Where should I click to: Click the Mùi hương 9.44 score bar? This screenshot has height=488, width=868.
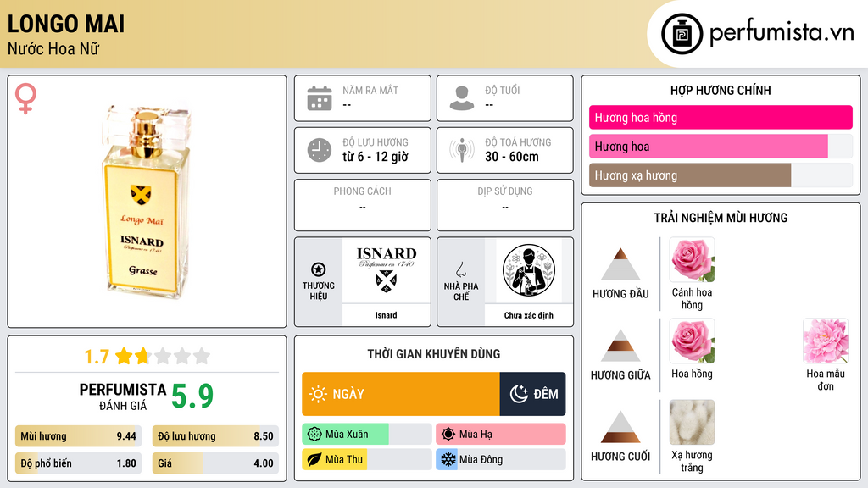[78, 436]
